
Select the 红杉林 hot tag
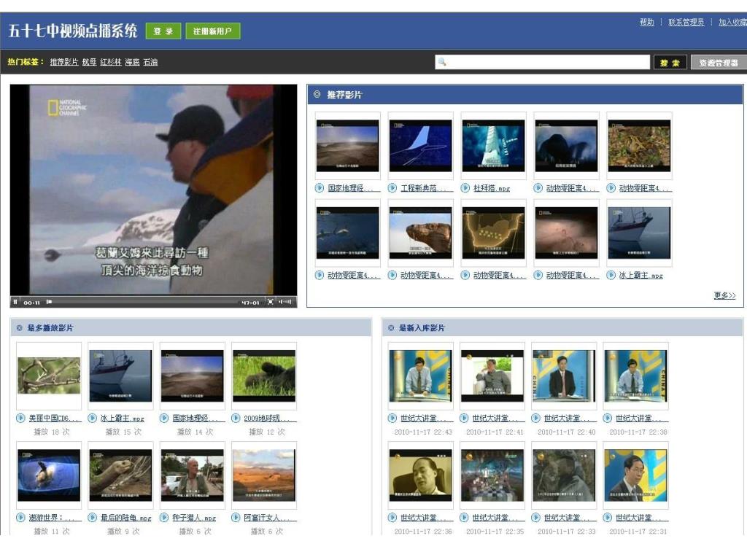111,62
